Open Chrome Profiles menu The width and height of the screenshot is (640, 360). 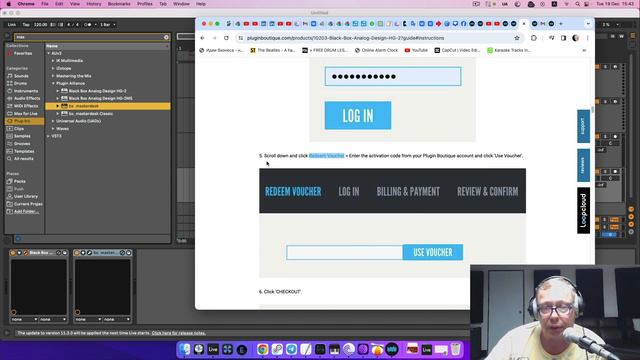[144, 4]
